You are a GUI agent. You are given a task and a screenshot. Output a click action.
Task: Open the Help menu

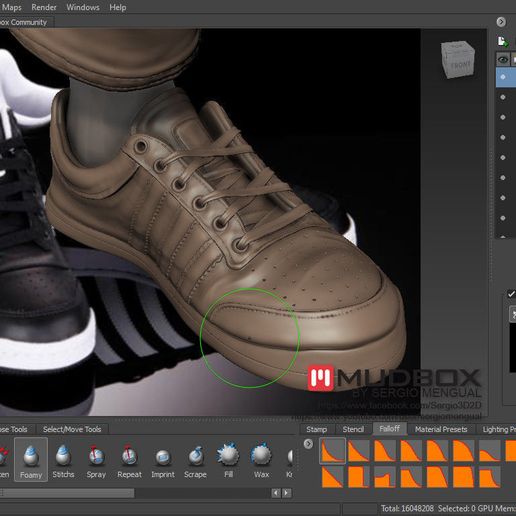pyautogui.click(x=118, y=7)
